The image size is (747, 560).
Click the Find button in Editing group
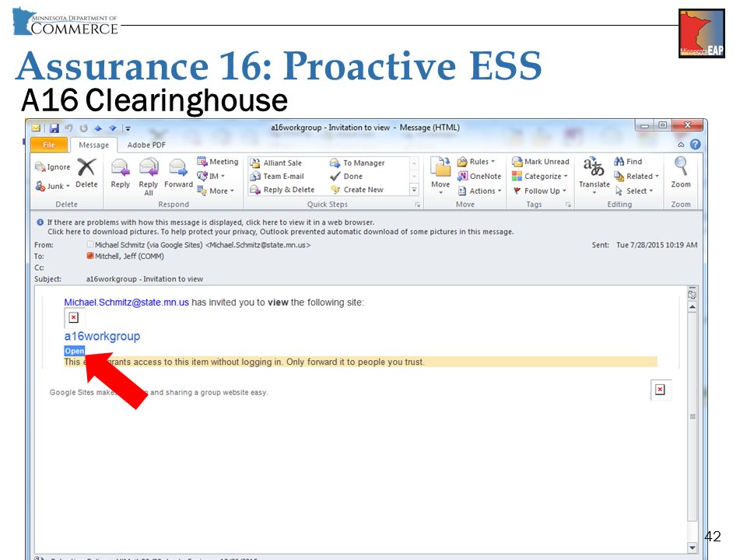coord(628,162)
